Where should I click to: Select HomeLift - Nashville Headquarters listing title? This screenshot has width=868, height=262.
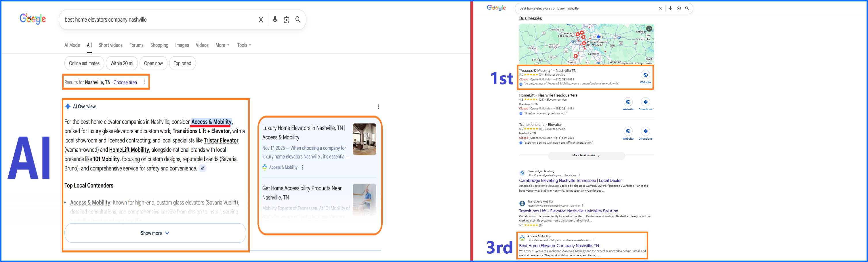[548, 95]
